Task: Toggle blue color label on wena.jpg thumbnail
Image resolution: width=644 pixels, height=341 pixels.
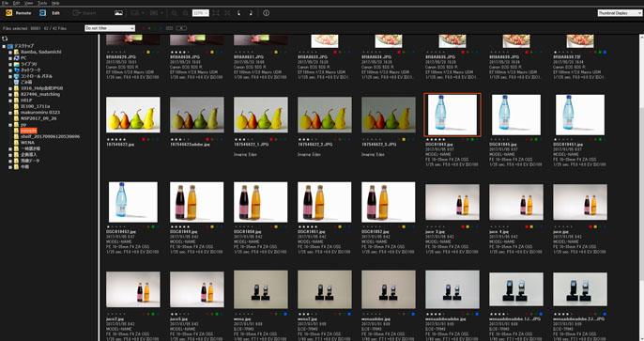Action: 285,314
